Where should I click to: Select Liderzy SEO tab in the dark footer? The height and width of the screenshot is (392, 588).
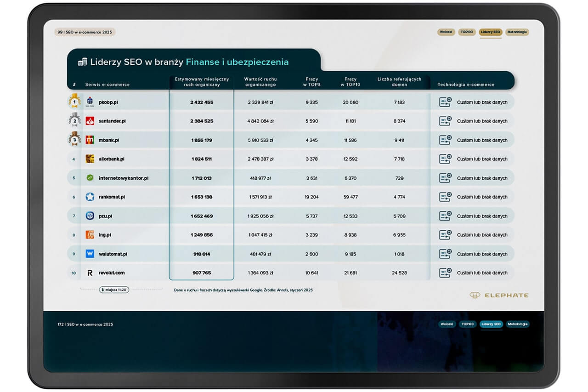491,324
